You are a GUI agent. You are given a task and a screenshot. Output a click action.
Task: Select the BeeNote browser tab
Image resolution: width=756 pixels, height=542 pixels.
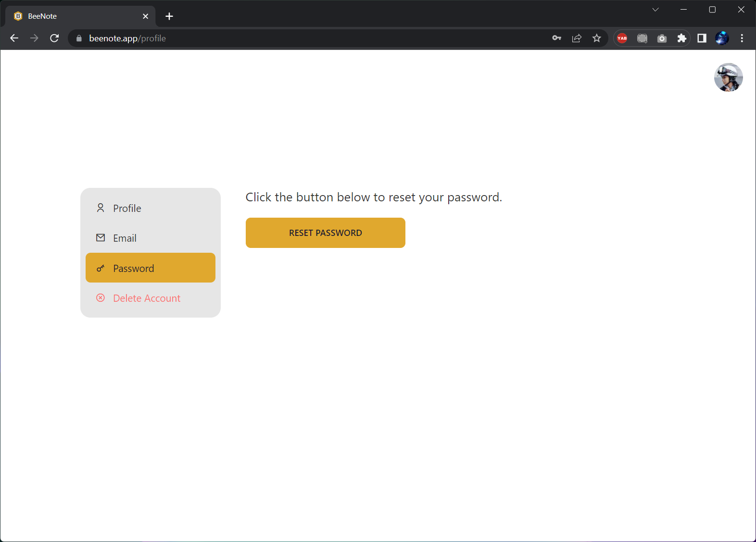pyautogui.click(x=81, y=16)
